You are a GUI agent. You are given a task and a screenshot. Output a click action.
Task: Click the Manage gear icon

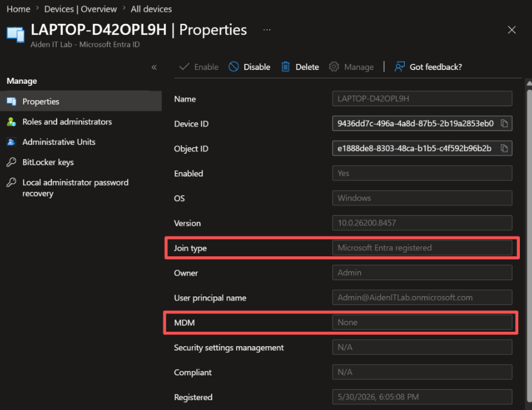(334, 67)
